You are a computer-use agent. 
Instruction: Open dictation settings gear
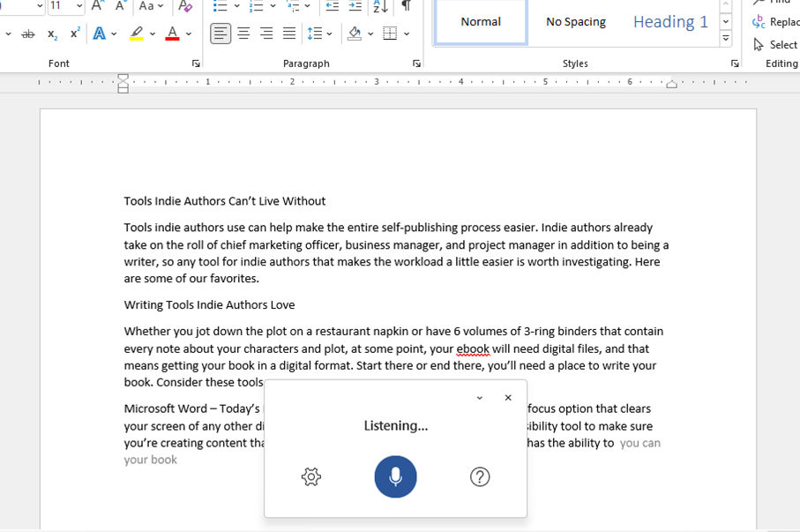[311, 477]
